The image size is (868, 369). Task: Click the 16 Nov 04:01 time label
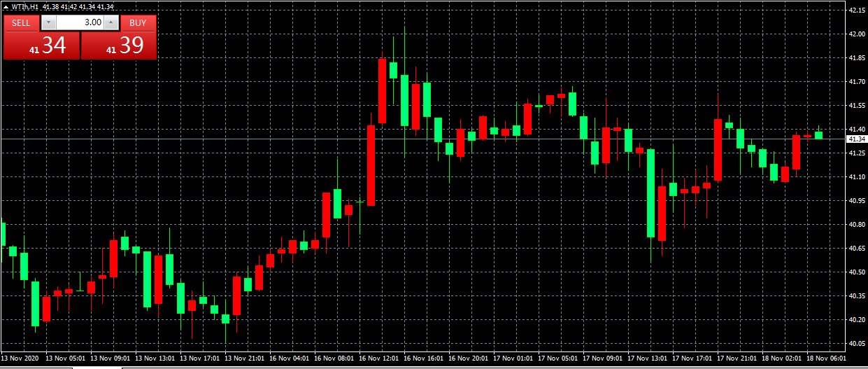point(290,358)
